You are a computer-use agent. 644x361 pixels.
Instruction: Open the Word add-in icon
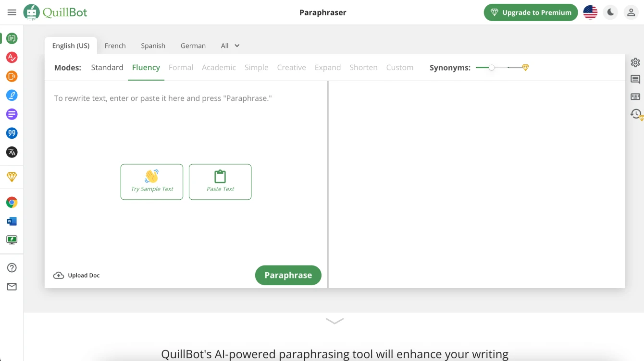(12, 221)
